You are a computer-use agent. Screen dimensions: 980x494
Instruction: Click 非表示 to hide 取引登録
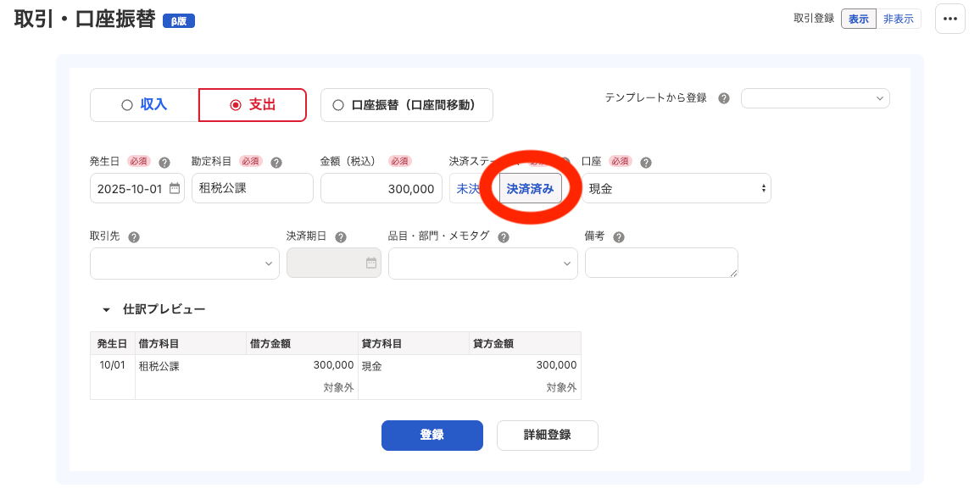pos(898,18)
